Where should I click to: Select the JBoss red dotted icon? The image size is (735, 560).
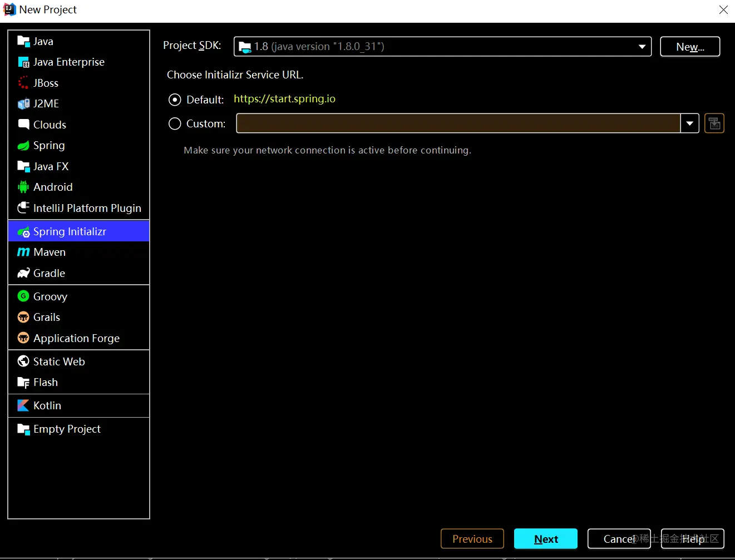(x=23, y=83)
